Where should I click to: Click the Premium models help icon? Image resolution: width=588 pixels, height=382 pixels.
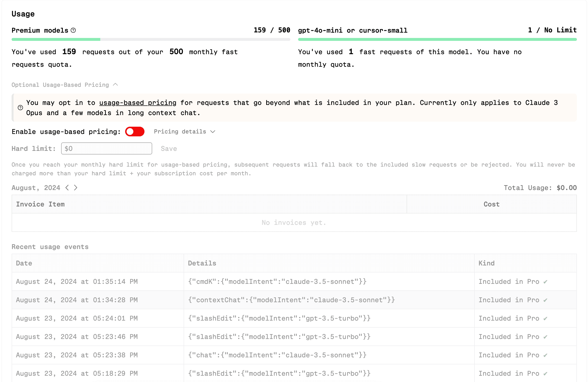coord(73,30)
